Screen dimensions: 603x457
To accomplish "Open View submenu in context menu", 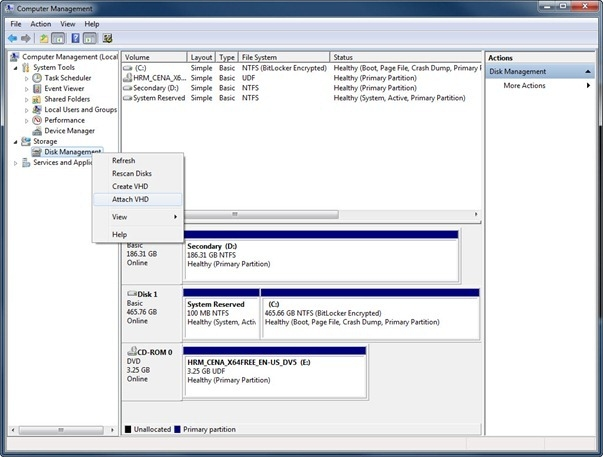I will (137, 217).
